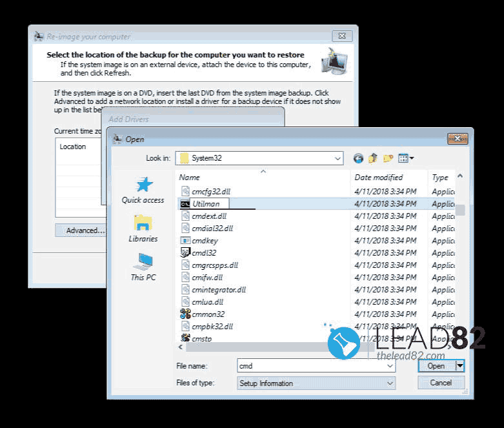Select the cmdkey application icon
504x428 pixels.
point(185,241)
